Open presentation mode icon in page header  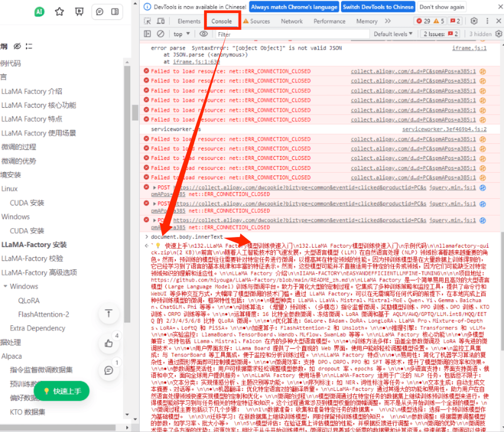[x=79, y=12]
